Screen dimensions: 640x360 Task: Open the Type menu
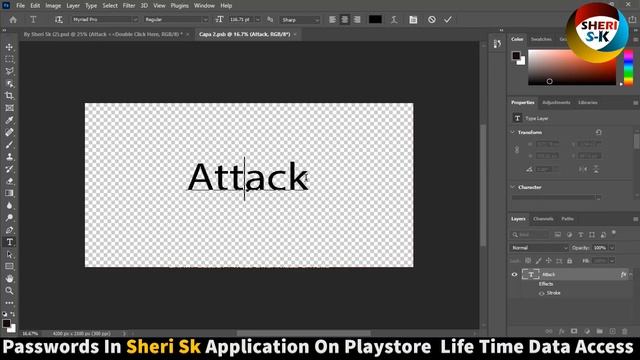(x=91, y=6)
